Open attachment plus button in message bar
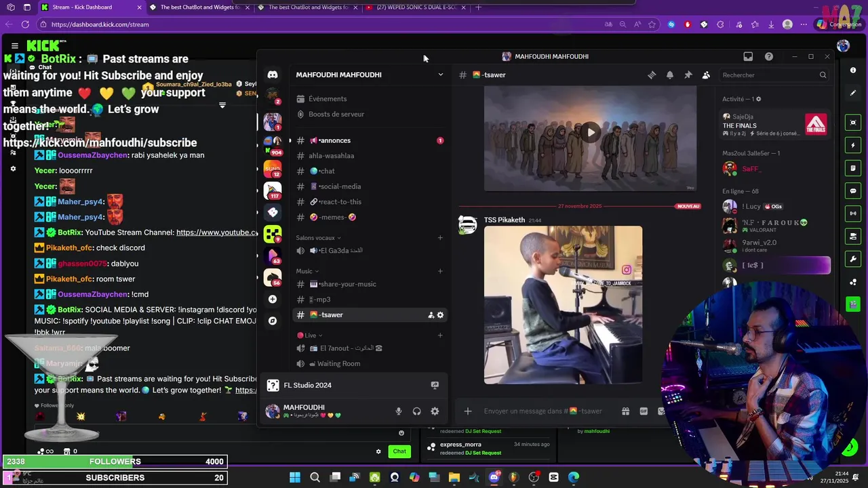 pyautogui.click(x=467, y=411)
